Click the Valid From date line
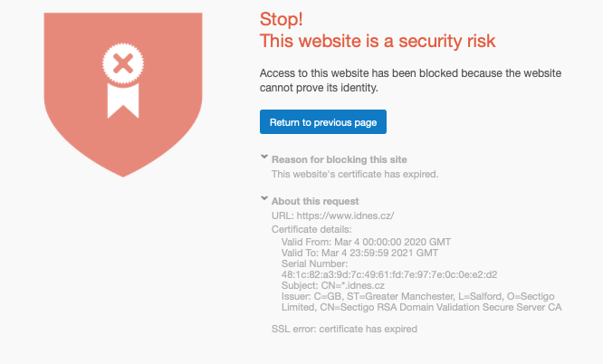 [366, 242]
